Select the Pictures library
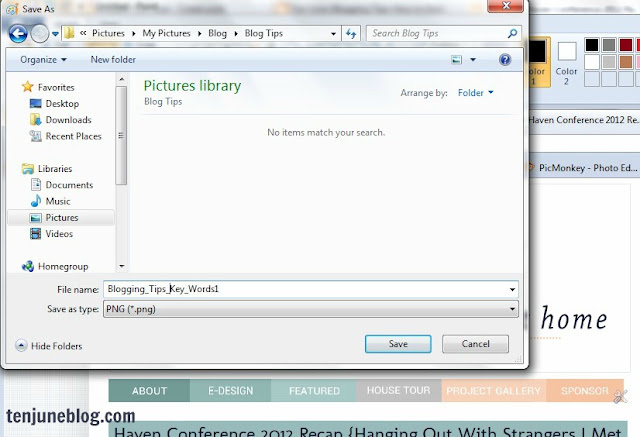 tap(61, 217)
